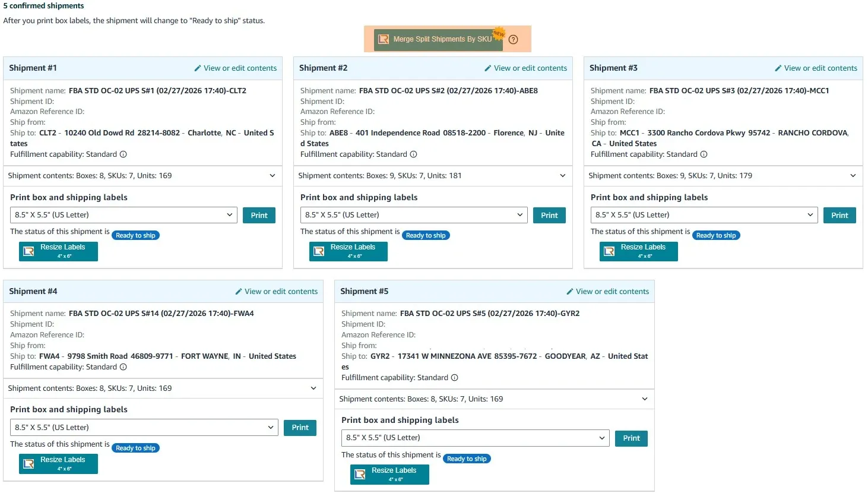This screenshot has width=868, height=493.
Task: Click Ready to ship badge in Shipment #2
Action: coord(426,236)
